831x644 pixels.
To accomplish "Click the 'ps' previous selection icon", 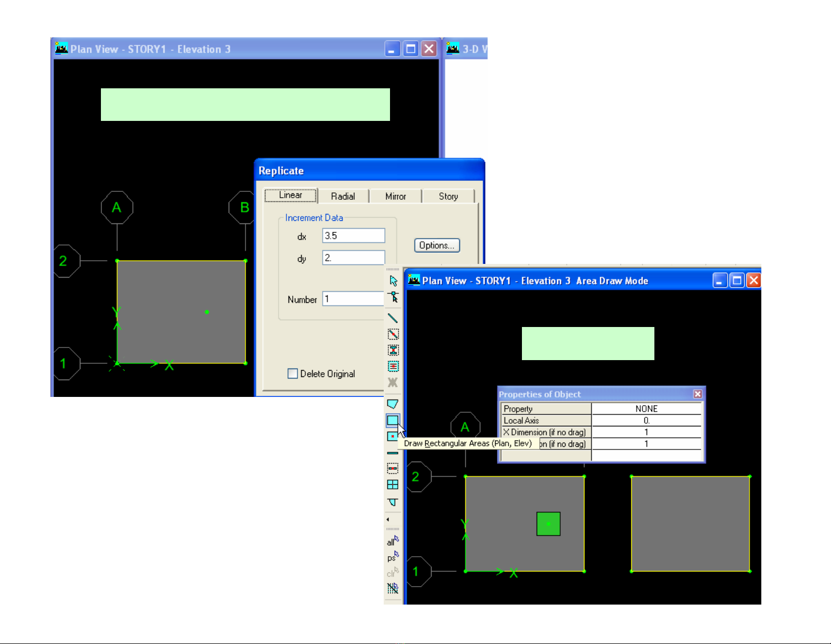I will tap(393, 557).
